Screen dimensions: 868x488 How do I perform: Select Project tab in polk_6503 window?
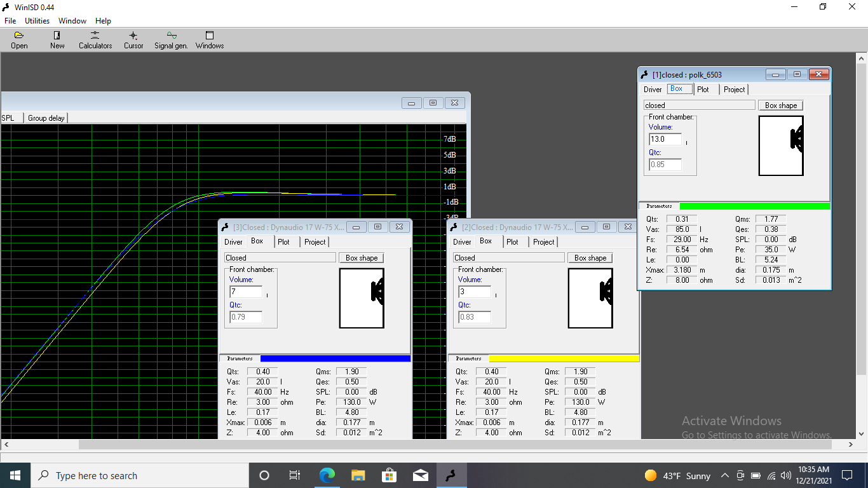point(734,90)
